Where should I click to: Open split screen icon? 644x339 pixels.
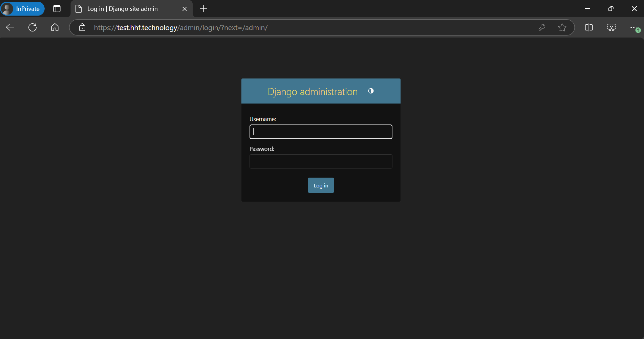tap(589, 27)
